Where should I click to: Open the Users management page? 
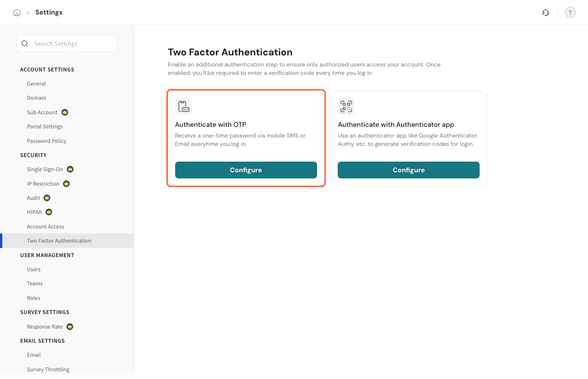34,269
